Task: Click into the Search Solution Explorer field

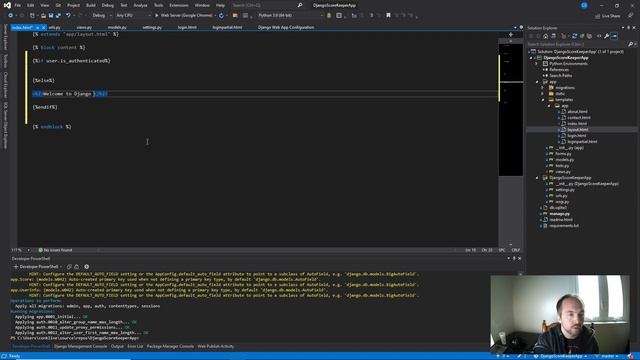Action: (576, 44)
